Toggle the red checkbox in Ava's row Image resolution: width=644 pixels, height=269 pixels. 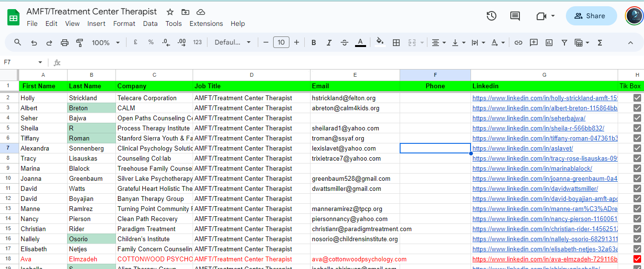click(x=637, y=259)
